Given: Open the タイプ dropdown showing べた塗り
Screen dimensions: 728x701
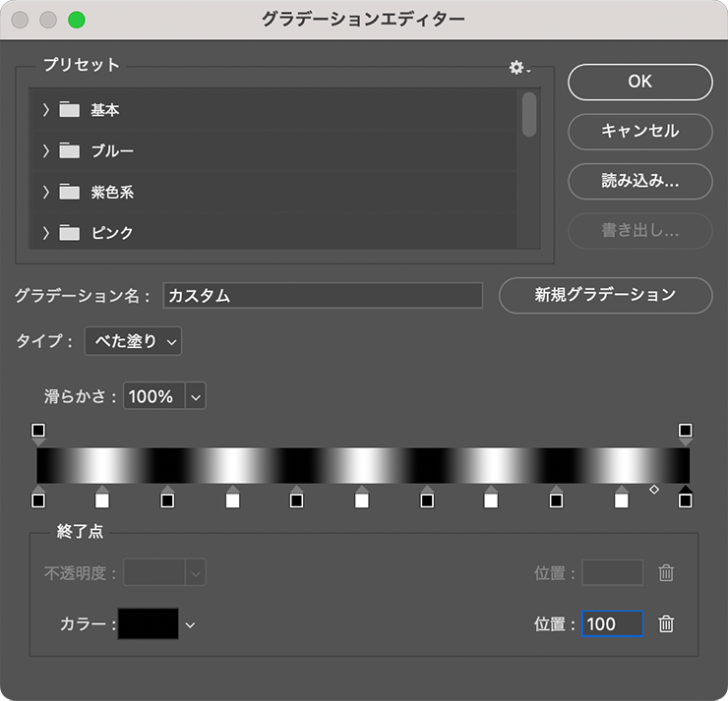Looking at the screenshot, I should 133,341.
